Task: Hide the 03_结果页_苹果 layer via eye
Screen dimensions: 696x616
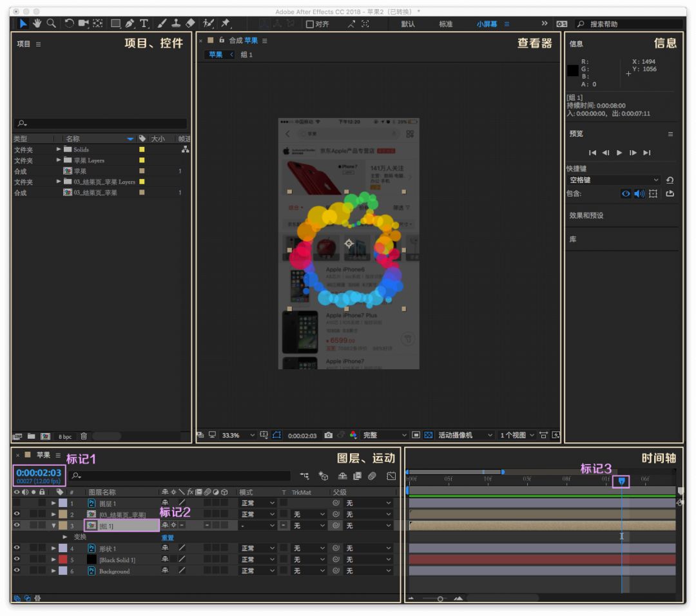Action: coord(17,514)
